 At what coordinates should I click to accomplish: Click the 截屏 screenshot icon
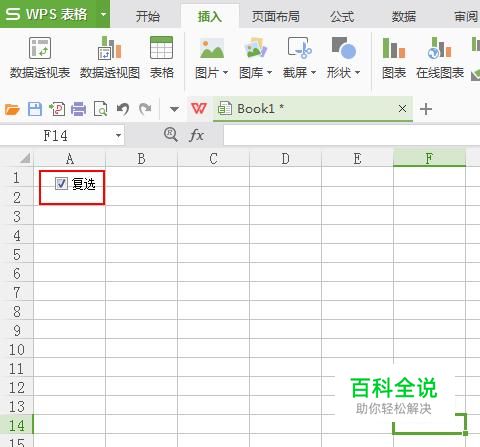point(299,49)
